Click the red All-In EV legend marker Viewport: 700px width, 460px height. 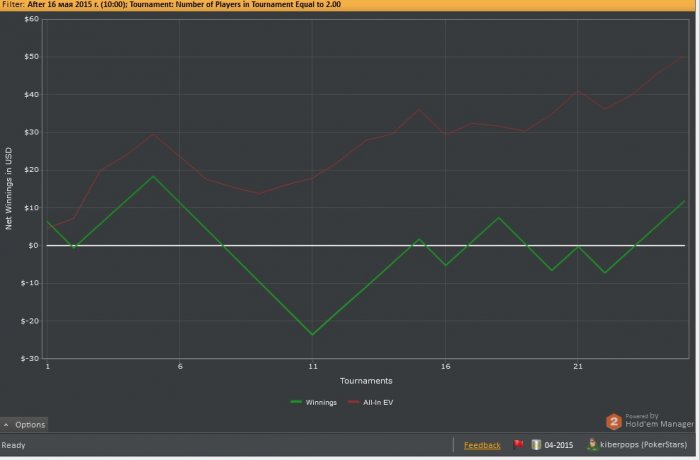point(354,402)
